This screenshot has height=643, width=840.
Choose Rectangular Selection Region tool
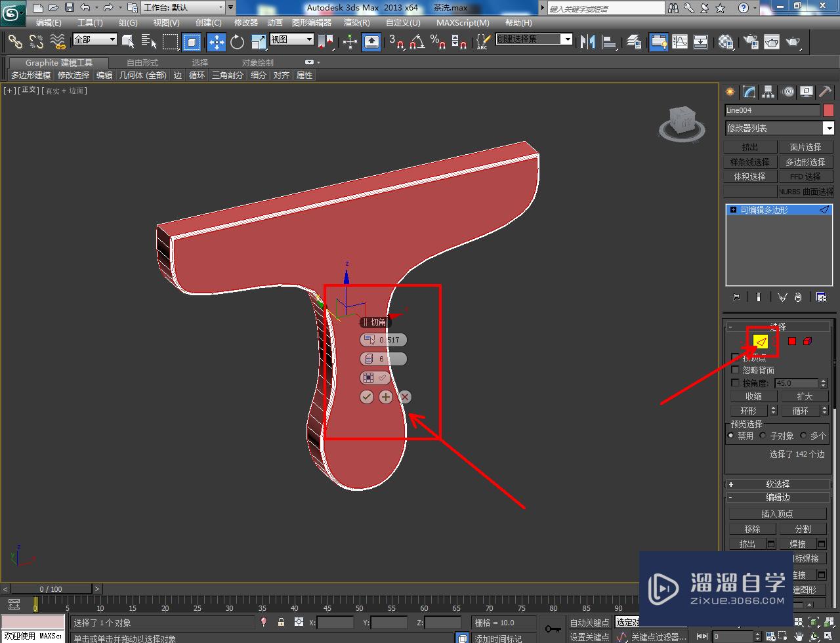(x=171, y=42)
